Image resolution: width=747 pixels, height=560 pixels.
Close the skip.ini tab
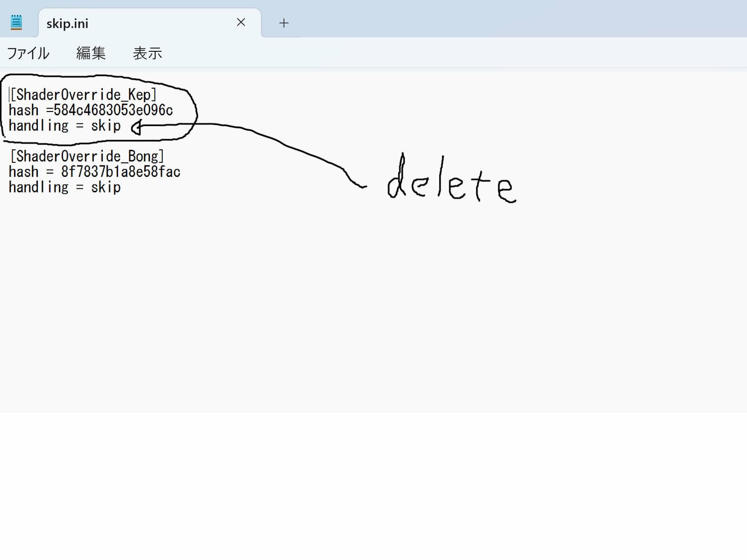point(241,22)
